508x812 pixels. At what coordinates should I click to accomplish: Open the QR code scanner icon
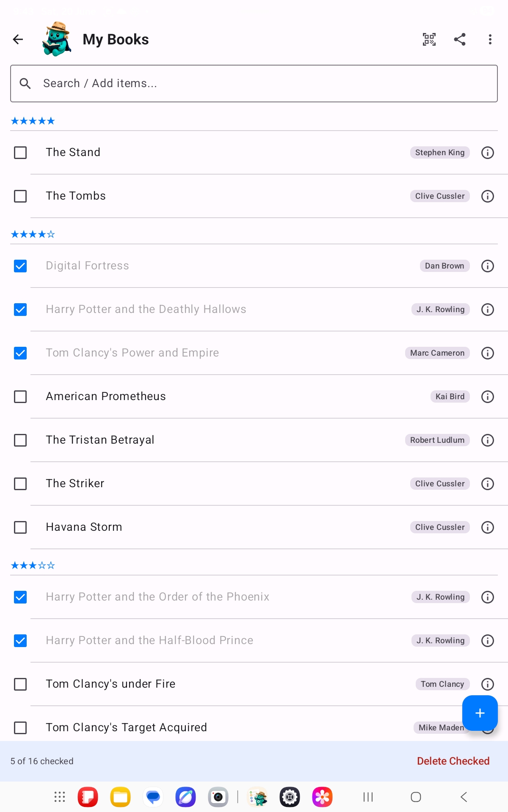tap(429, 39)
